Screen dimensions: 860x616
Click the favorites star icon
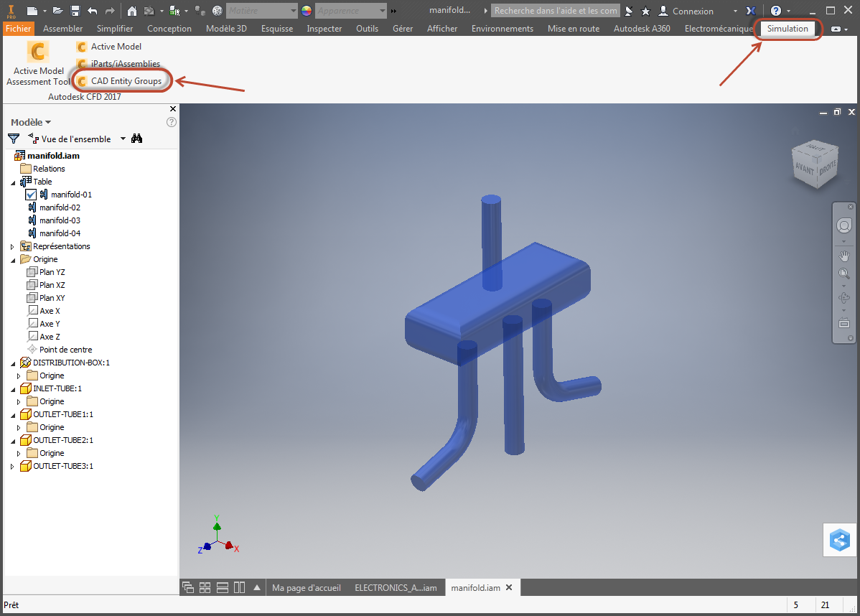coord(645,11)
